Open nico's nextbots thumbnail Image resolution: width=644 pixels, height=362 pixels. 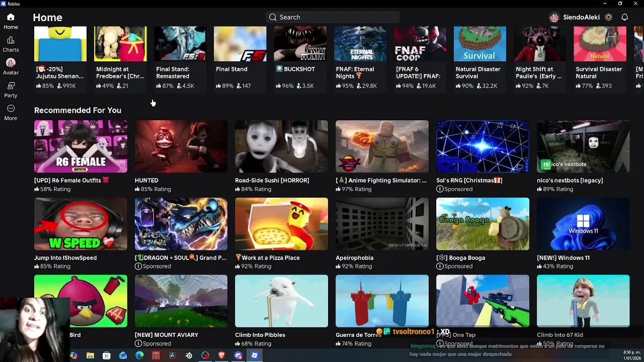[583, 146]
